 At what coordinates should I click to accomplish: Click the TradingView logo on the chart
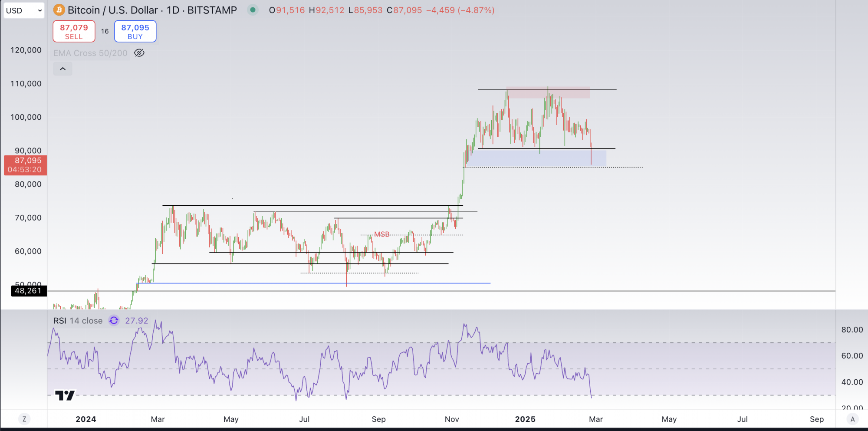pos(65,395)
